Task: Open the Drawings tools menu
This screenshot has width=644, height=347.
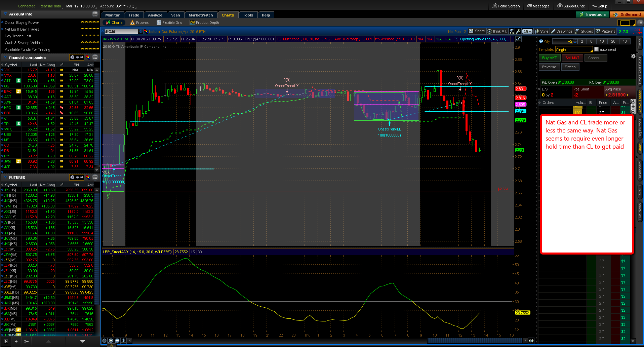Action: tap(562, 31)
